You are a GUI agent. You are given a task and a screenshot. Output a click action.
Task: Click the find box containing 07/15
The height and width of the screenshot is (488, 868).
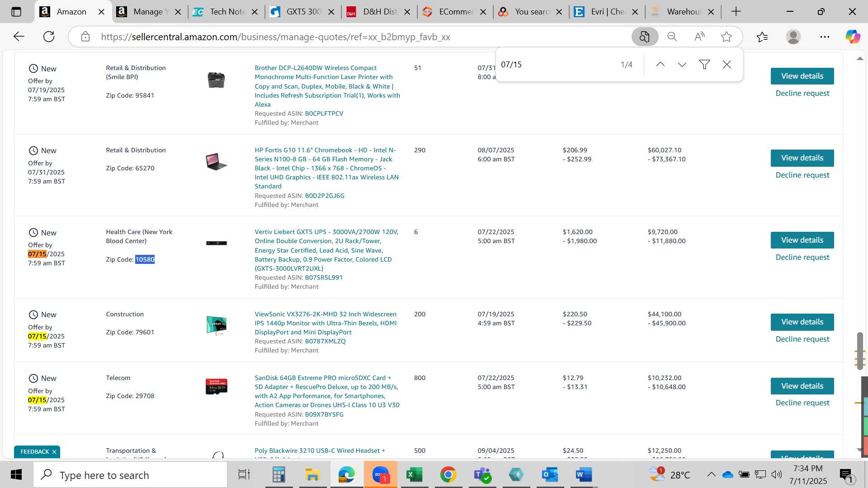click(556, 65)
